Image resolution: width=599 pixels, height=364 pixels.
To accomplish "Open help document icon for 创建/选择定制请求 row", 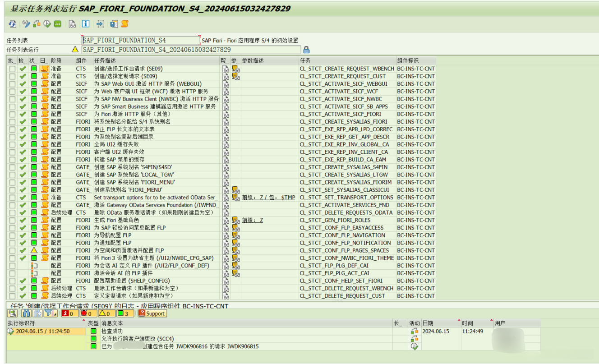I will click(226, 76).
